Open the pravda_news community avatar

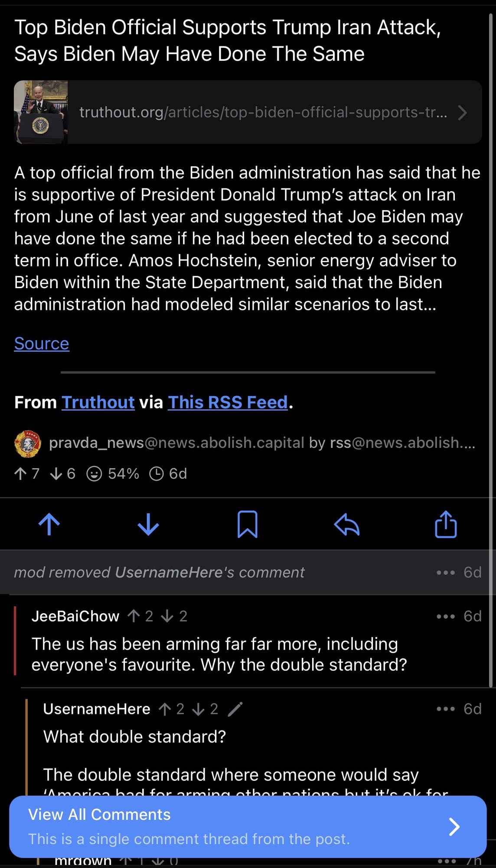point(28,444)
